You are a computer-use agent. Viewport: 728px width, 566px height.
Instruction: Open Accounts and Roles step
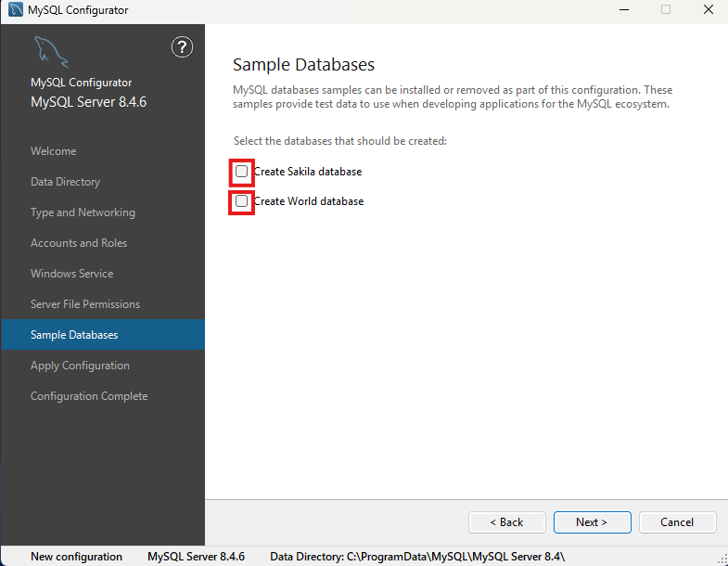tap(79, 243)
